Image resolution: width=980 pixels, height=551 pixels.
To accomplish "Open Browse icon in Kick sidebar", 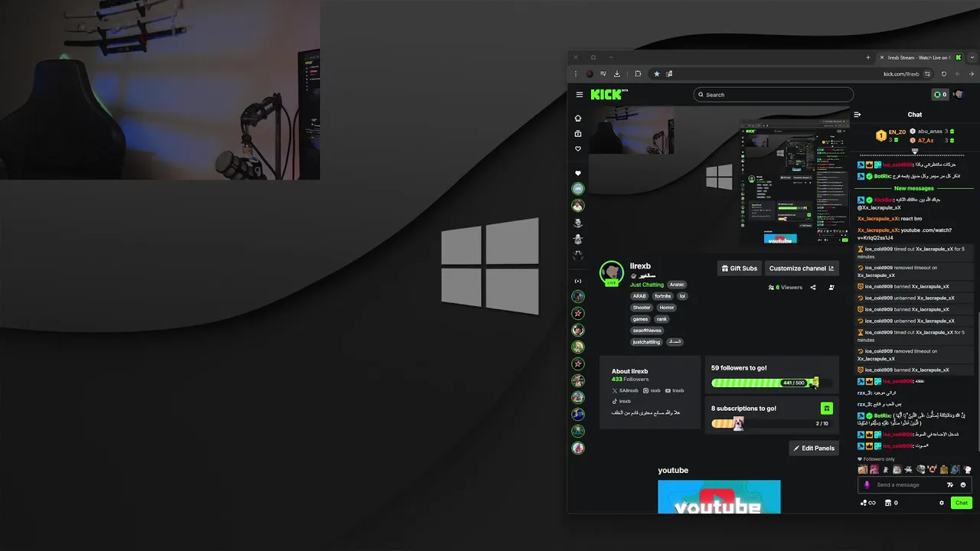I will (x=578, y=133).
